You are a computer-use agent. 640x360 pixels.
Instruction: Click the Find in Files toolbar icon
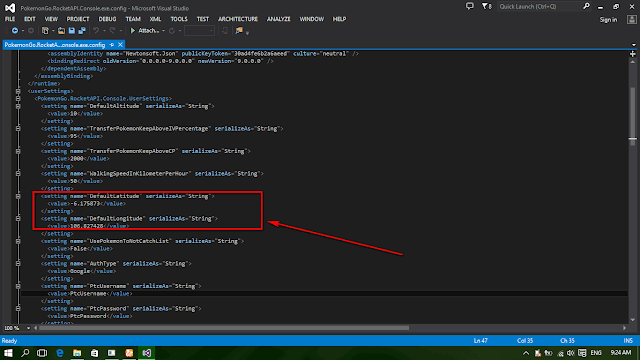coord(239,31)
